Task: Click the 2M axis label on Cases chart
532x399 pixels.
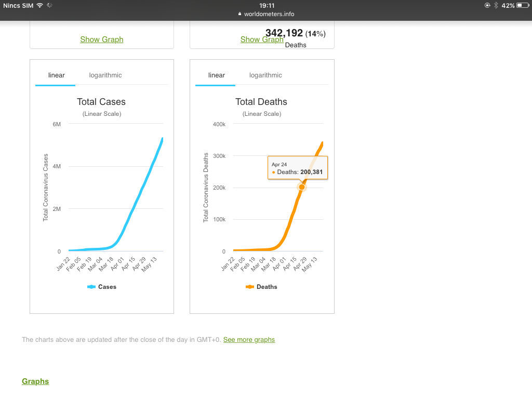Action: (57, 209)
